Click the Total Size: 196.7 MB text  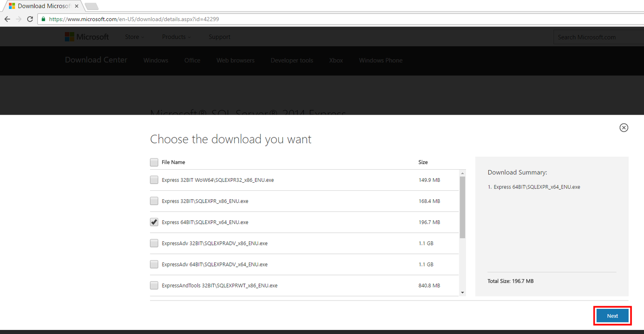pos(510,281)
